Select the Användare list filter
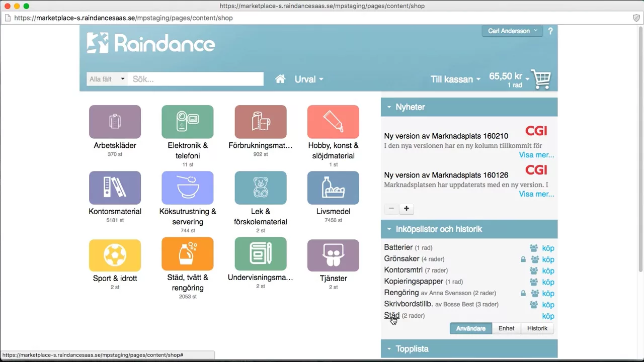This screenshot has width=644, height=362. (x=470, y=328)
